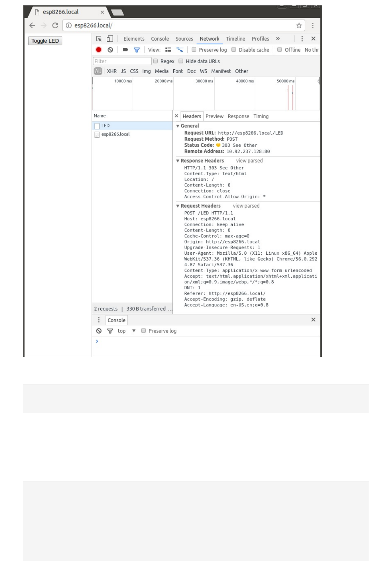Collapse the Request Headers section
This screenshot has width=392, height=561.
(178, 206)
